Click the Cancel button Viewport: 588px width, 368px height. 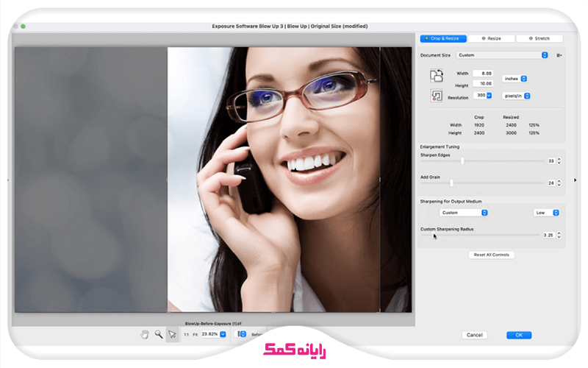click(474, 335)
